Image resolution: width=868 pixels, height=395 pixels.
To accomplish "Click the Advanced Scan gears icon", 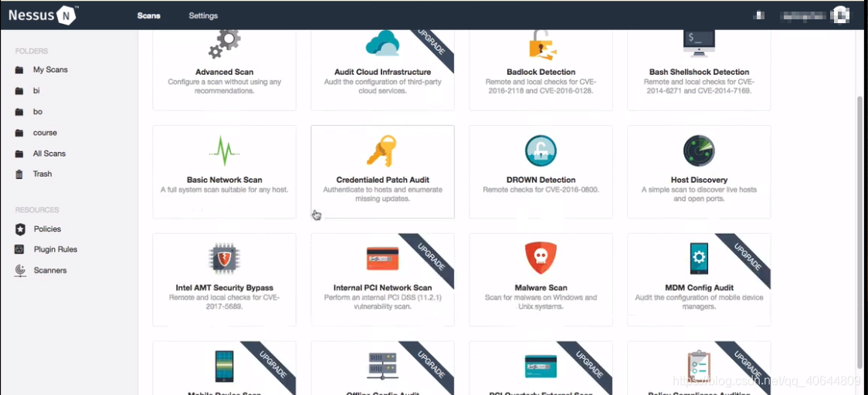I will tap(224, 44).
